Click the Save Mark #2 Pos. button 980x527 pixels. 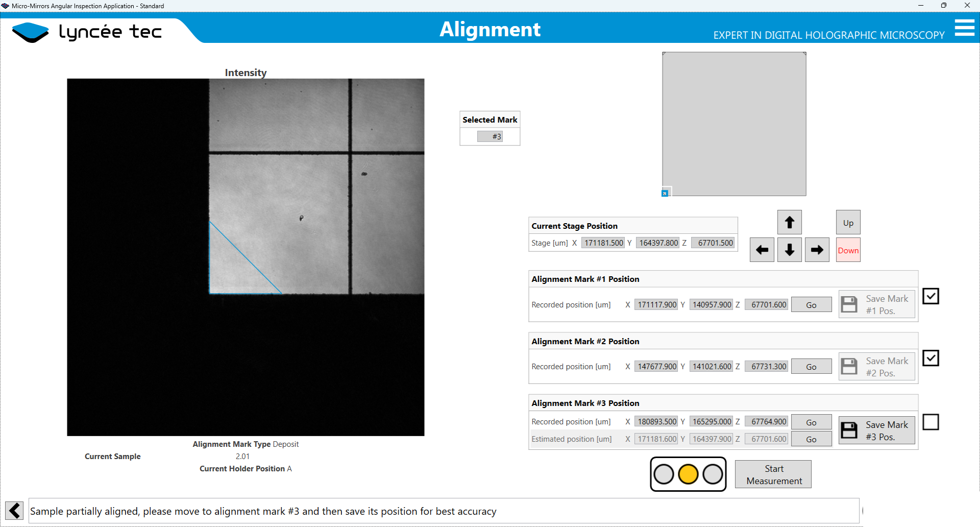click(x=876, y=367)
